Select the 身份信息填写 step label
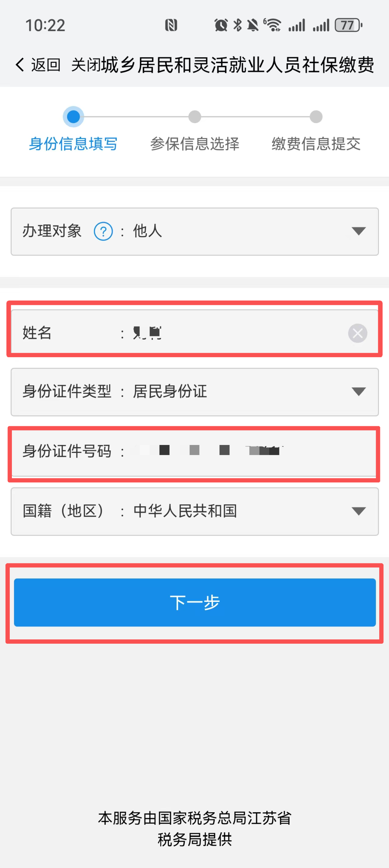This screenshot has width=389, height=868. [x=73, y=144]
